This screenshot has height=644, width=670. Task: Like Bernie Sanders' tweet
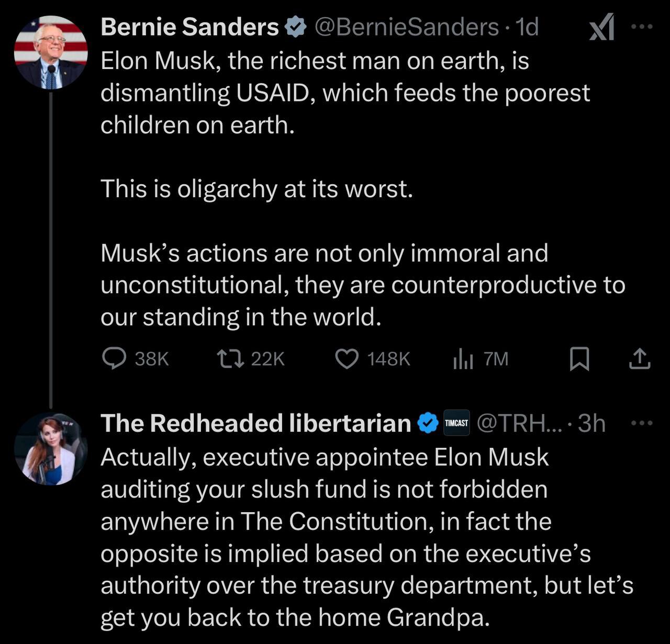click(x=347, y=358)
